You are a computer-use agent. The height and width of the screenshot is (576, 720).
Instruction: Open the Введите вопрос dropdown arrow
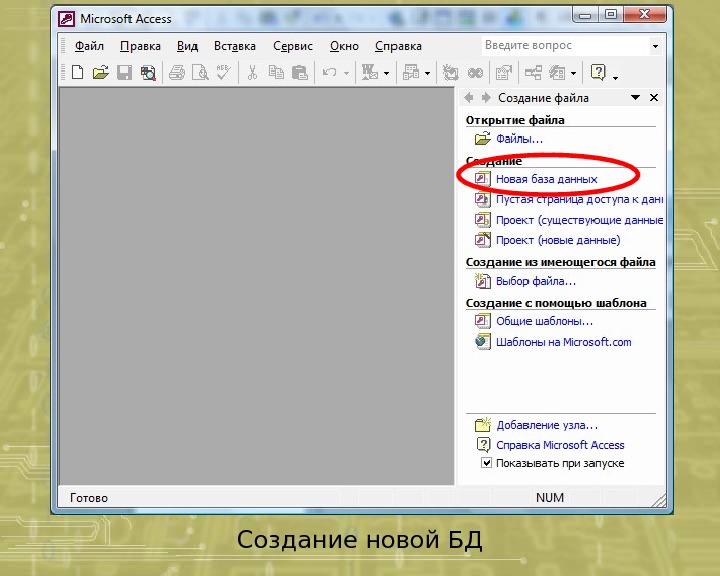pos(655,46)
